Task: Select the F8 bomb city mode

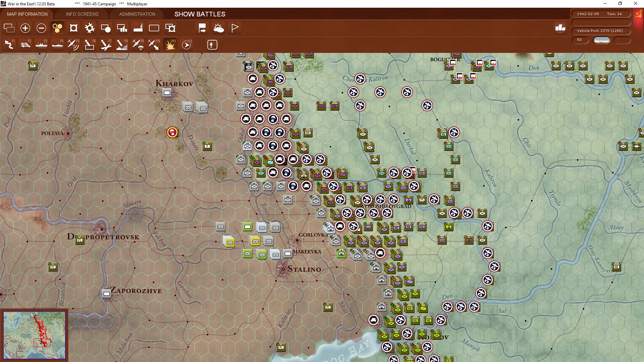Action: click(x=122, y=45)
